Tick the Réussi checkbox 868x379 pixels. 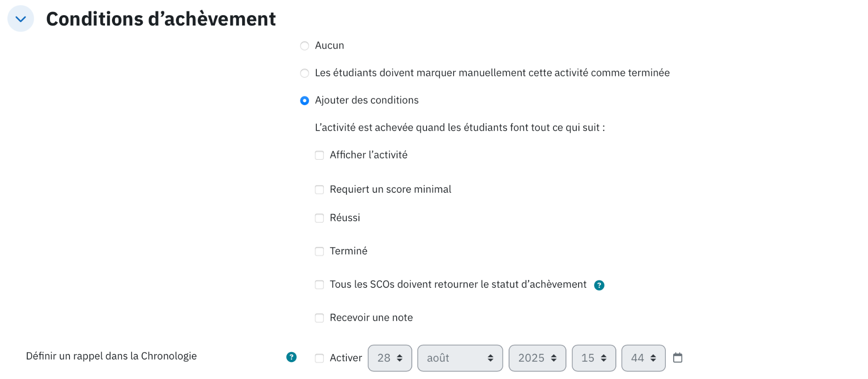point(319,218)
